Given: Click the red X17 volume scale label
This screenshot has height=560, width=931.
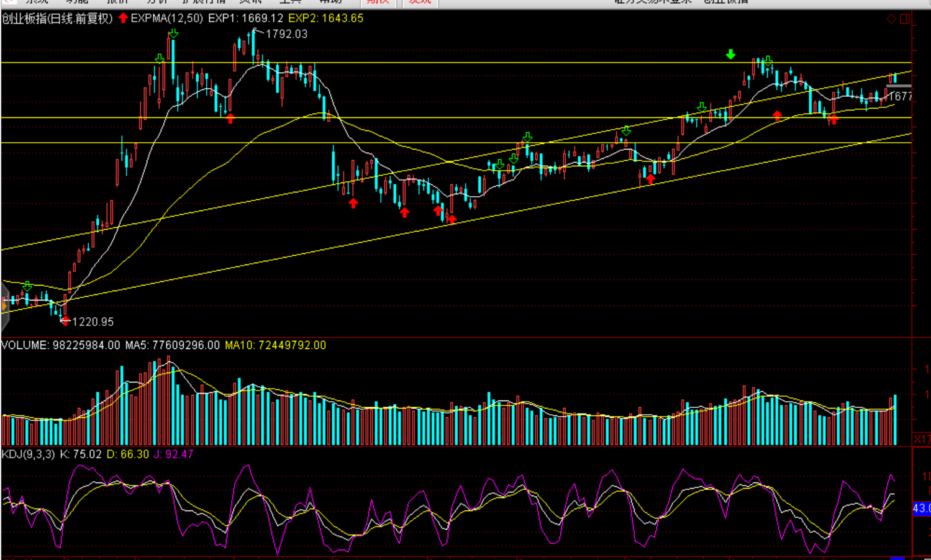Looking at the screenshot, I should (x=922, y=439).
